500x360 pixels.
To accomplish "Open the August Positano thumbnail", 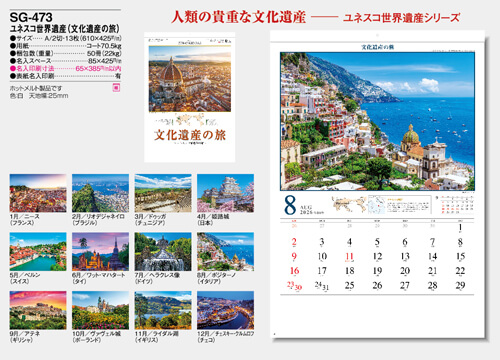I will [x=225, y=252].
